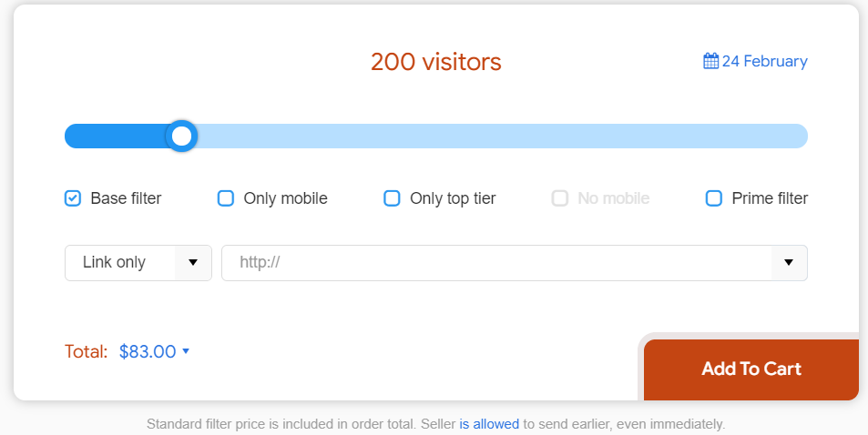868x435 pixels.
Task: Untick the Base filter checkmark box
Action: [x=73, y=198]
